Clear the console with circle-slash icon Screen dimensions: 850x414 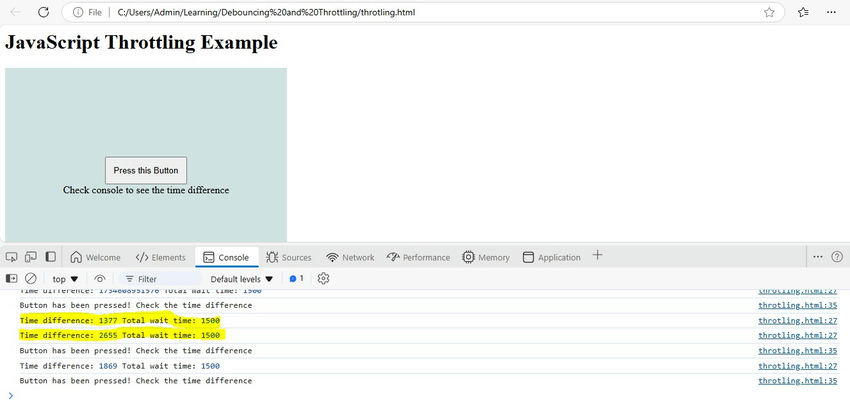31,279
